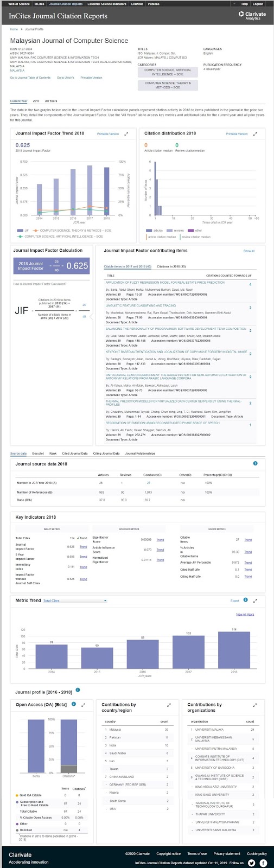Open article Application of Fuzzy Regression Model
Image resolution: width=274 pixels, height=868 pixels.
pyautogui.click(x=165, y=283)
